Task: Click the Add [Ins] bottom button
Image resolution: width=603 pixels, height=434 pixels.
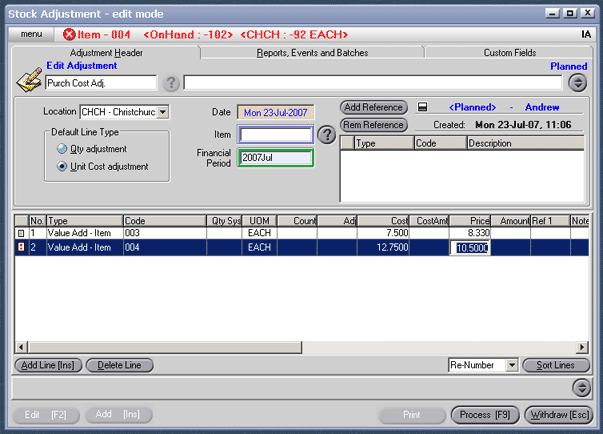Action: click(x=118, y=414)
